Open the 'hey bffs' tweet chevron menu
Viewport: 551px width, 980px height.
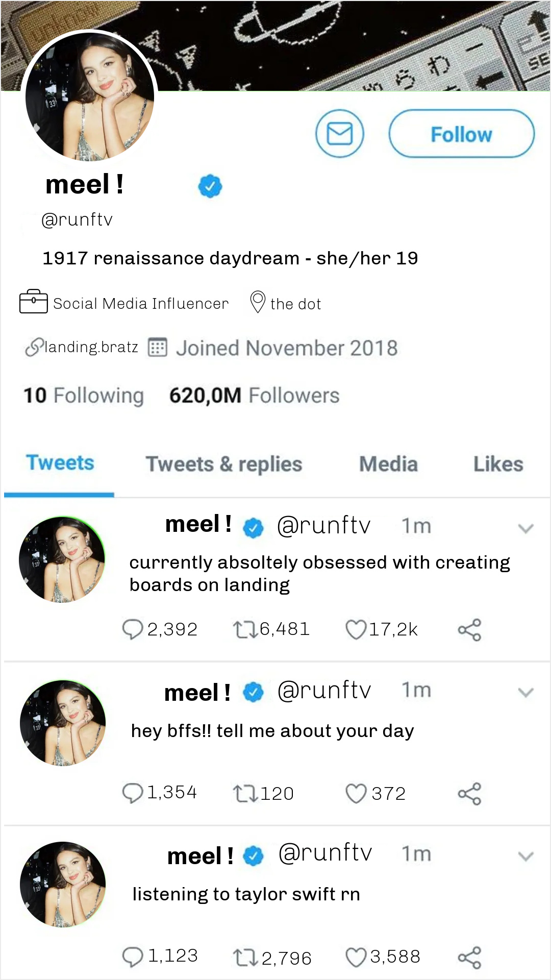(525, 693)
